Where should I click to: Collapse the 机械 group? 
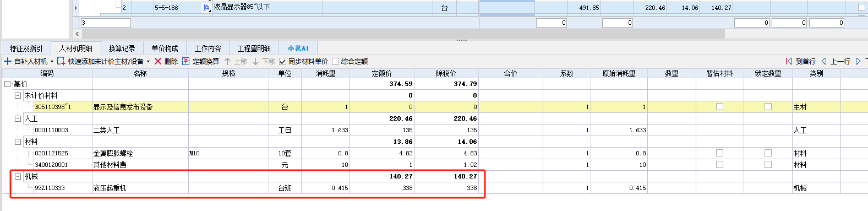18,176
